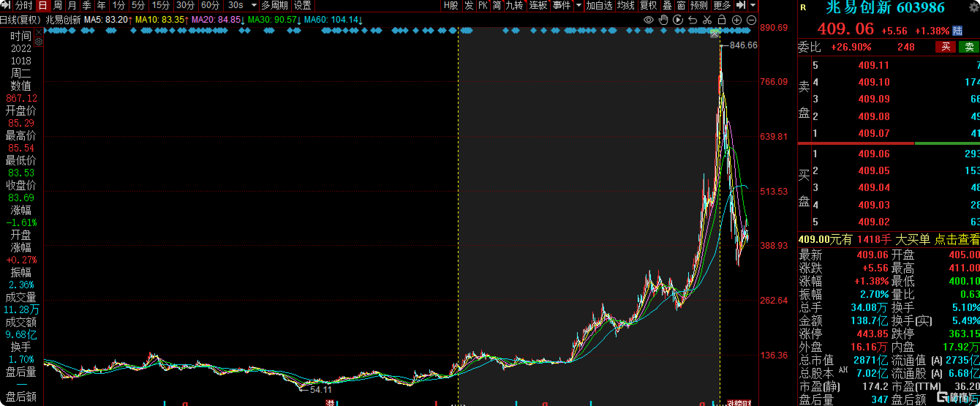Image resolution: width=980 pixels, height=406 pixels.
Task: Click the 陆 tag beside price change
Action: 958,31
